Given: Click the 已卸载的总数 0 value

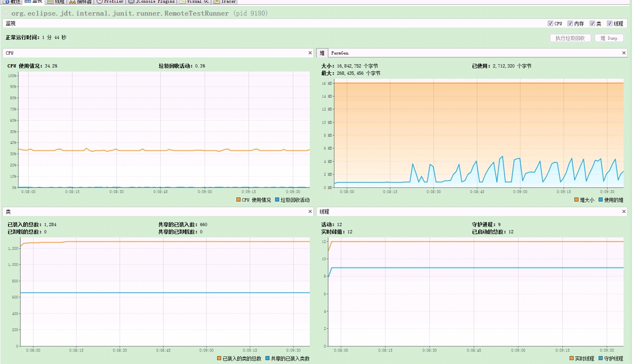Looking at the screenshot, I should click(x=45, y=232).
